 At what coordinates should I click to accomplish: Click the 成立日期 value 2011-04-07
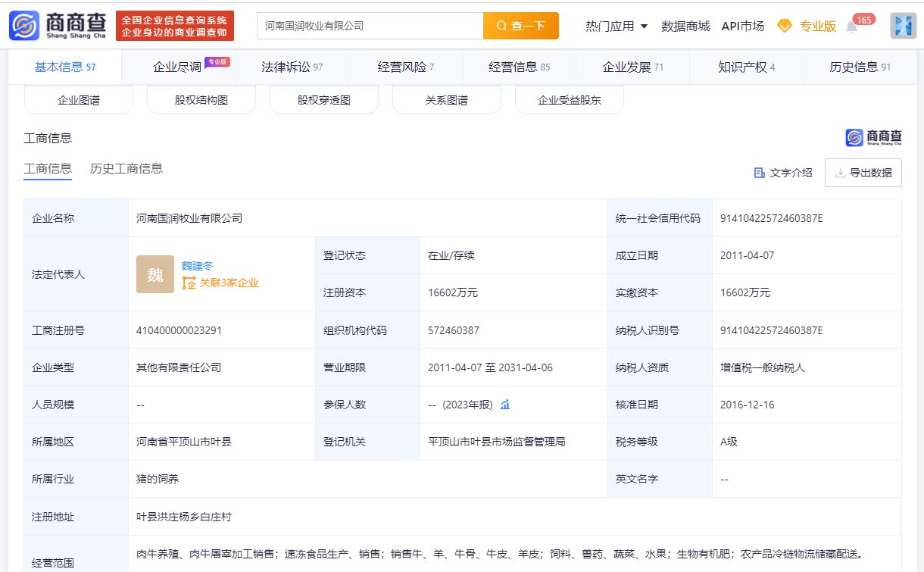[x=748, y=255]
